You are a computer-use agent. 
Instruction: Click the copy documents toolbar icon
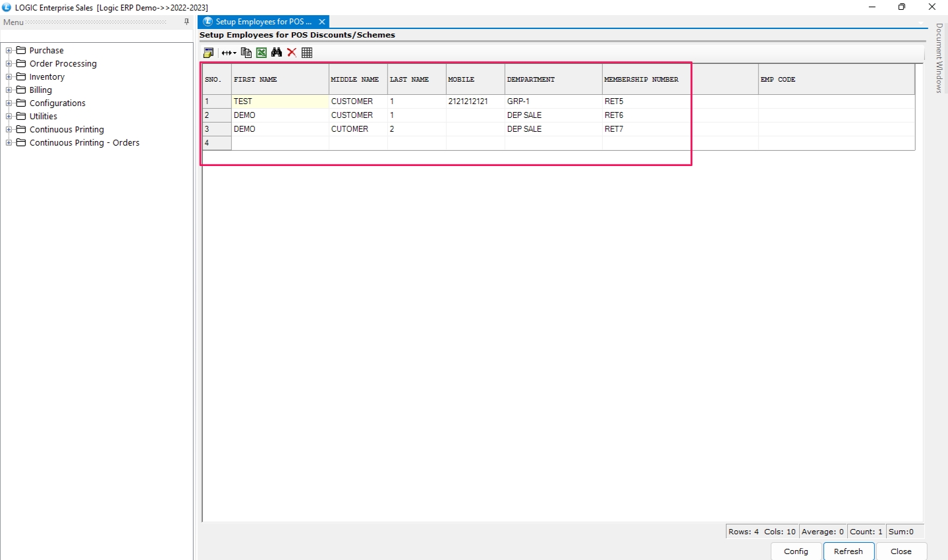pos(246,53)
